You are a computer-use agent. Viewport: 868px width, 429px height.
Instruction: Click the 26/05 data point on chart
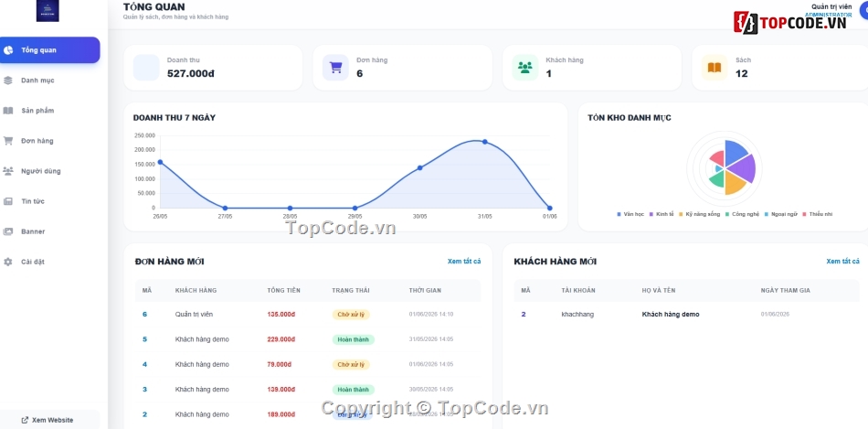[x=160, y=163]
